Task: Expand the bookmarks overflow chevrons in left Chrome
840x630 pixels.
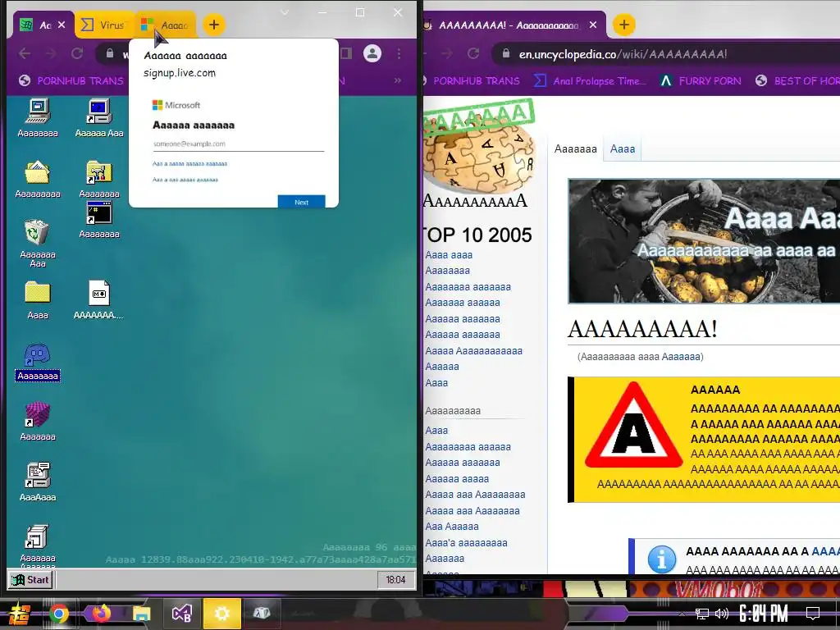Action: tap(398, 80)
